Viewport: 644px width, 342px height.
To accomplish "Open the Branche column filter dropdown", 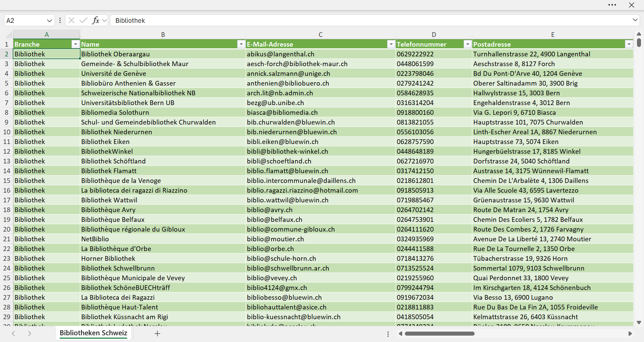I will pyautogui.click(x=75, y=44).
